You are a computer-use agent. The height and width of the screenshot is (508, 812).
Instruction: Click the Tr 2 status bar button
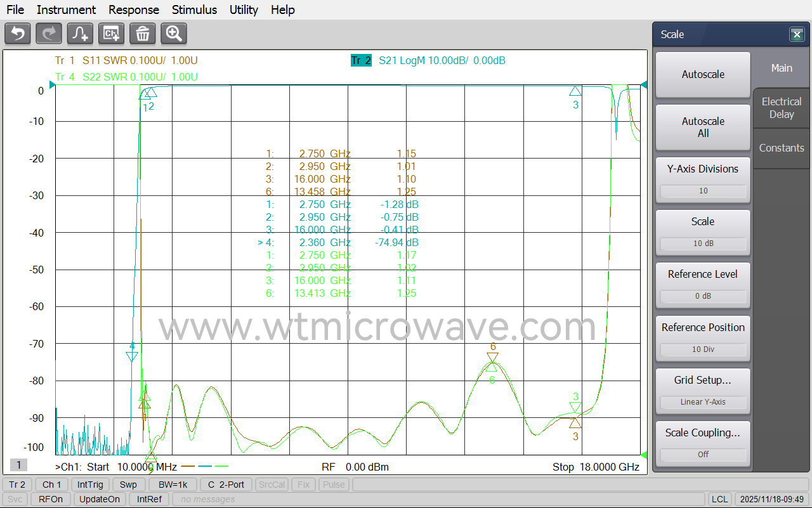click(17, 485)
